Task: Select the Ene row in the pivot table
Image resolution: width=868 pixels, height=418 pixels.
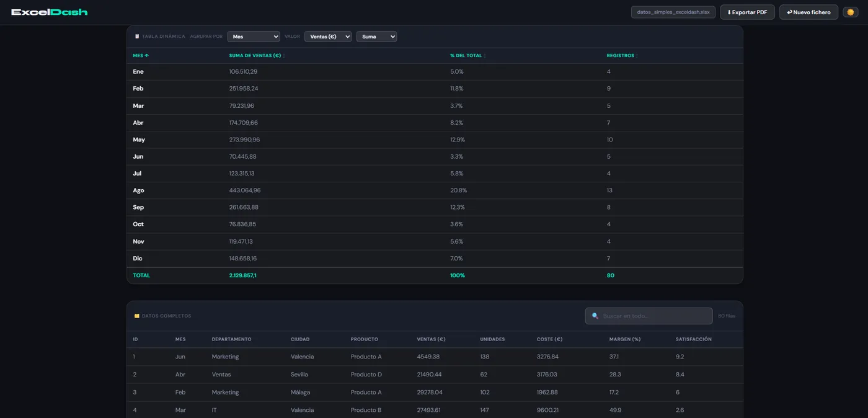Action: (435, 71)
